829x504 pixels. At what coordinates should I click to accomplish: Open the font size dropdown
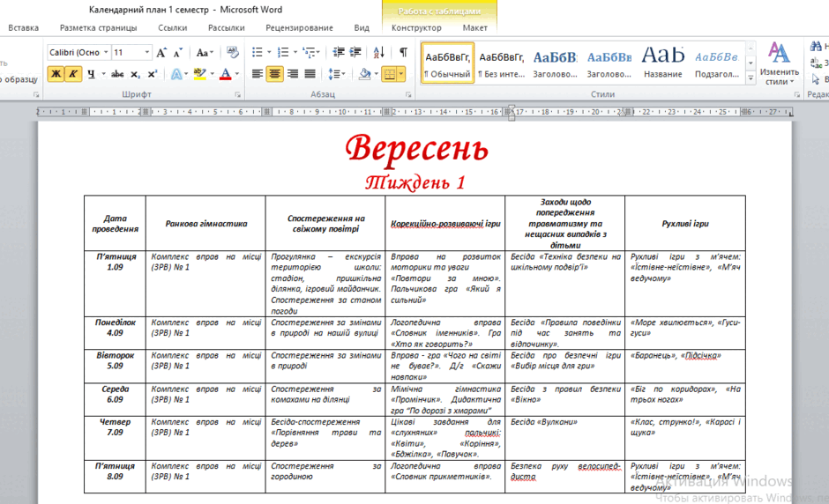coord(131,52)
